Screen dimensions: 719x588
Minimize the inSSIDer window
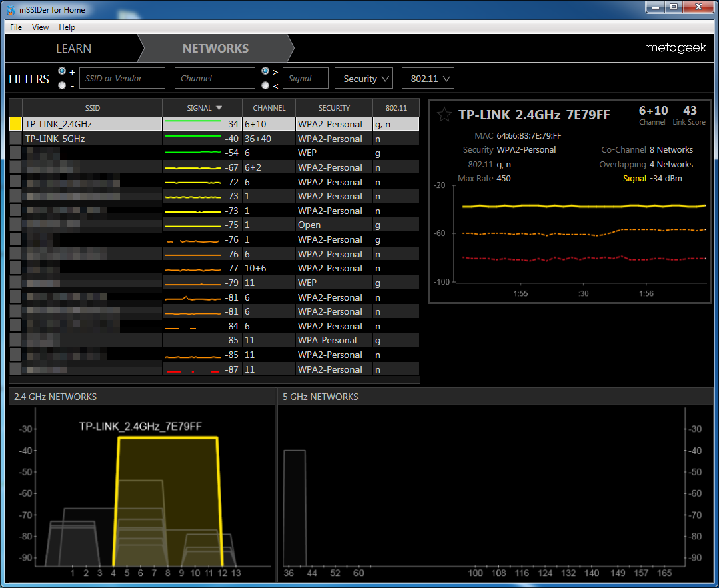click(656, 7)
